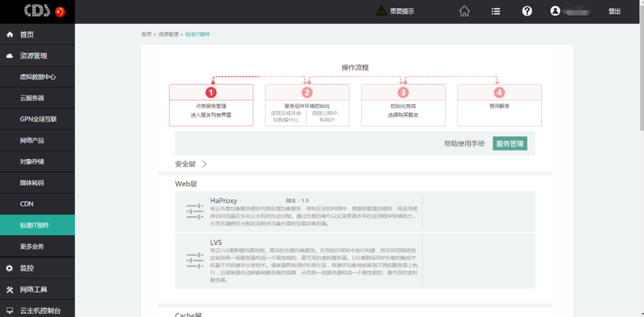Screen dimensions: 644x317
Task: Click the 服务管理 button
Action: tap(510, 144)
